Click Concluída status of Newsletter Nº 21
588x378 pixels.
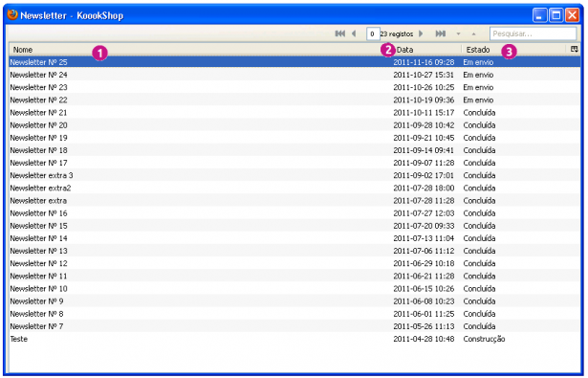tap(479, 112)
